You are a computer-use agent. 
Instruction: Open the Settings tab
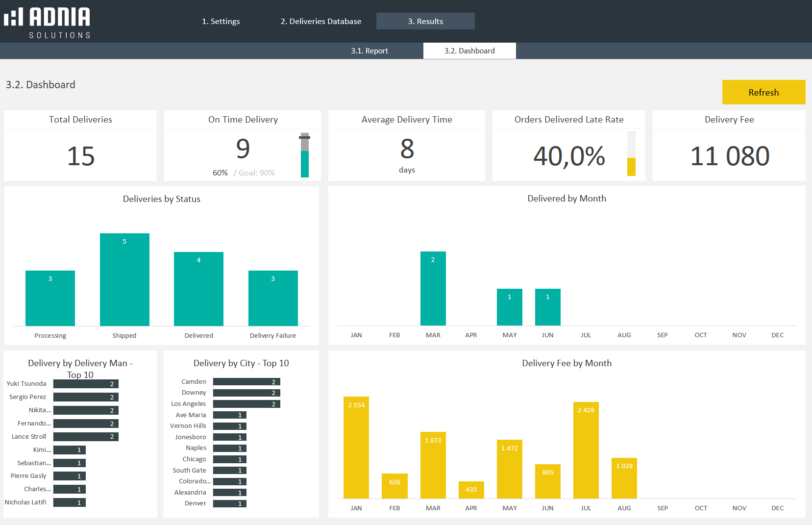point(221,21)
